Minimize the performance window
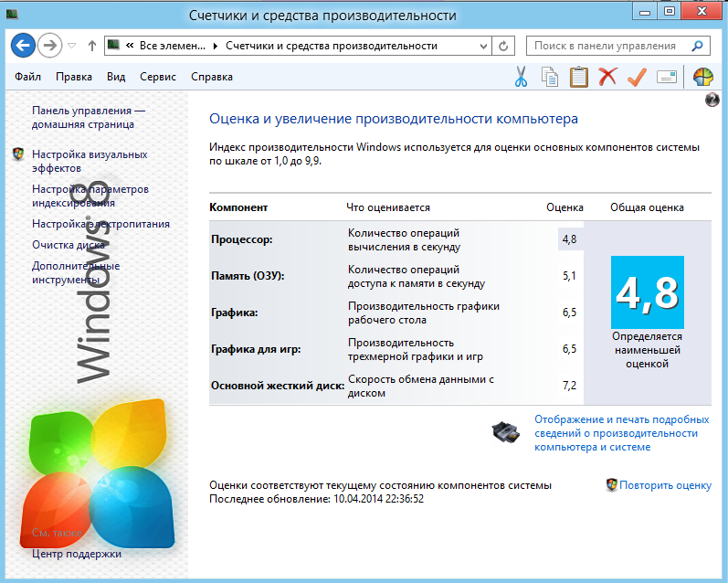Image resolution: width=728 pixels, height=583 pixels. (x=645, y=11)
